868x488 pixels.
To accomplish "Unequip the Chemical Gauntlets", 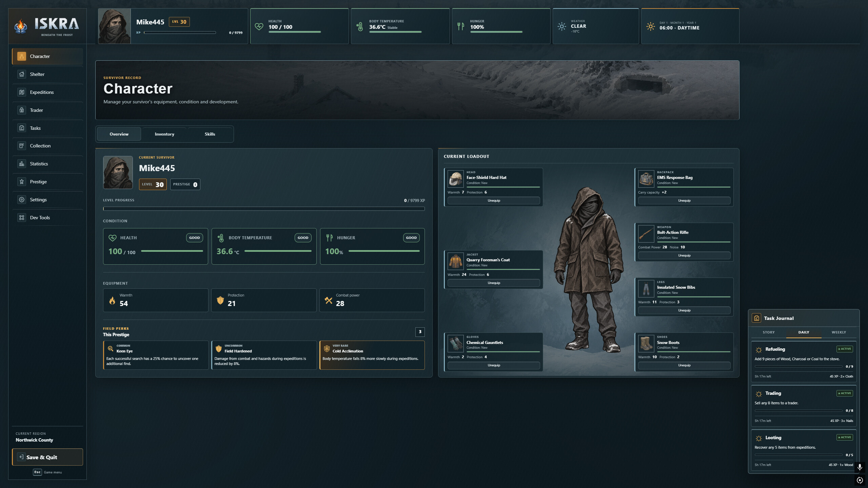I will pos(494,365).
